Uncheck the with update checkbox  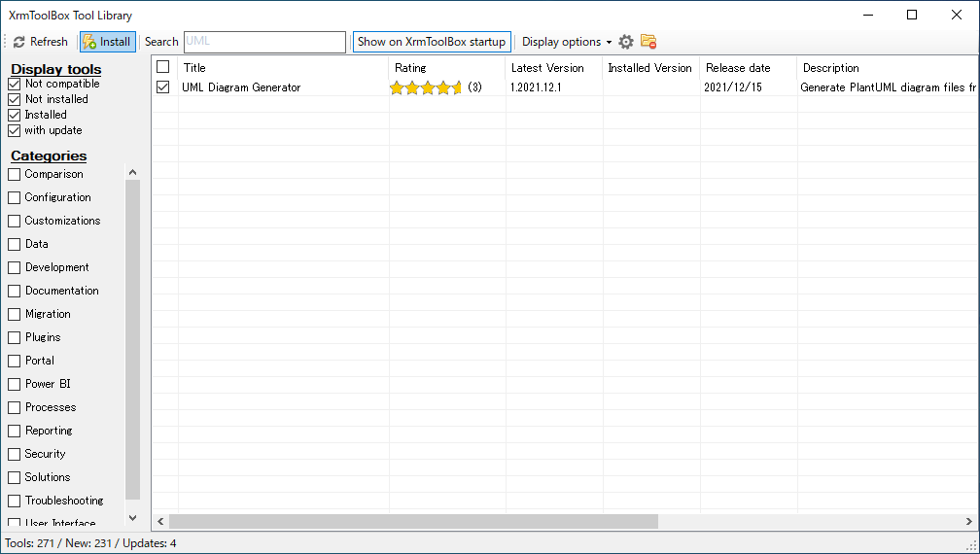(15, 130)
